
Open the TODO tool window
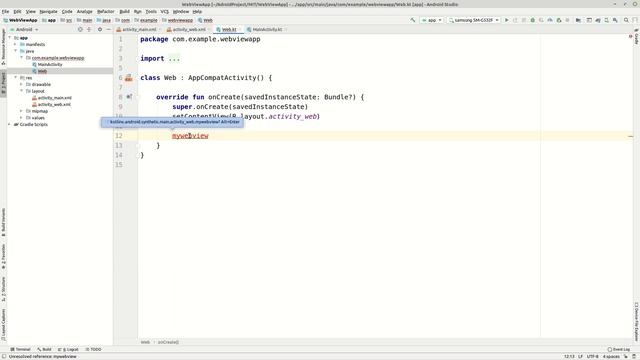point(93,349)
